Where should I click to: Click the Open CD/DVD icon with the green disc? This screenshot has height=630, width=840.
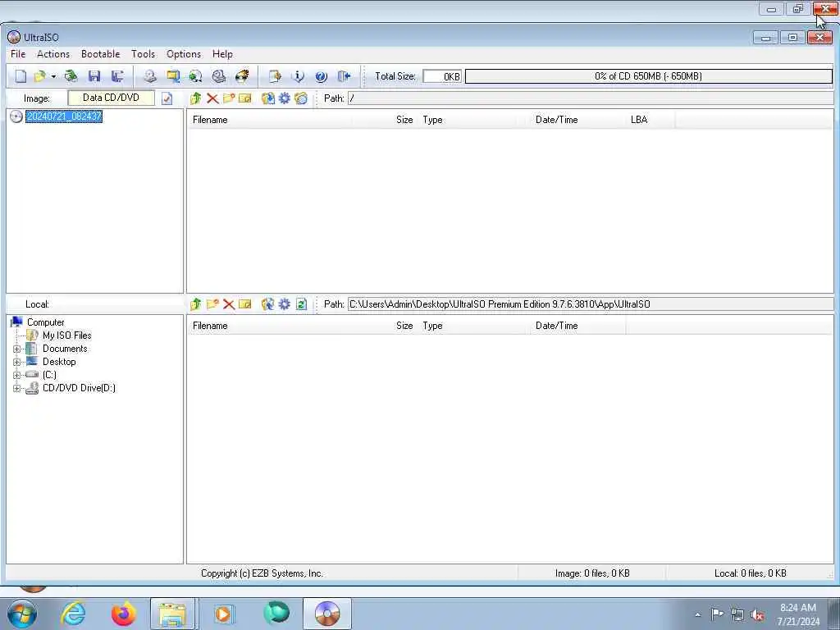pyautogui.click(x=71, y=76)
